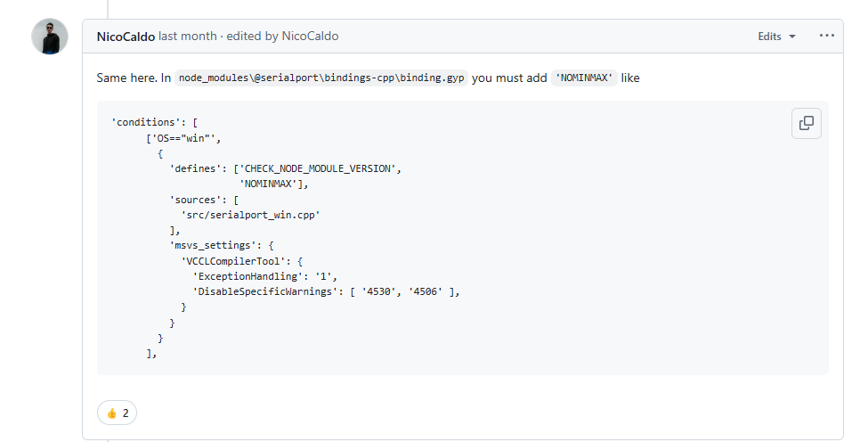The image size is (868, 442).
Task: Click the 'OS=="win"' code line
Action: (x=183, y=138)
